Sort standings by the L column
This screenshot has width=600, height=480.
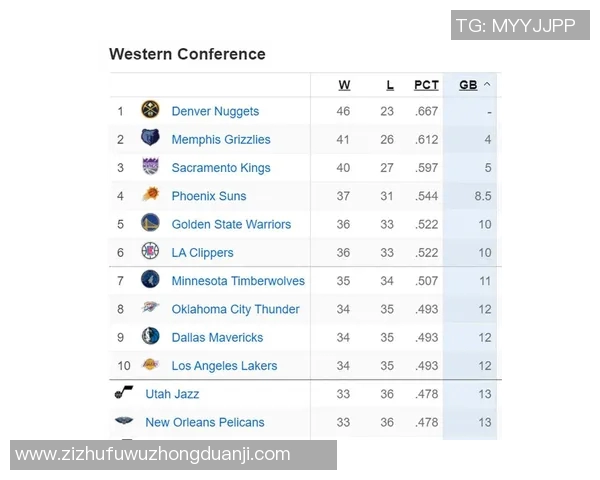[x=390, y=85]
